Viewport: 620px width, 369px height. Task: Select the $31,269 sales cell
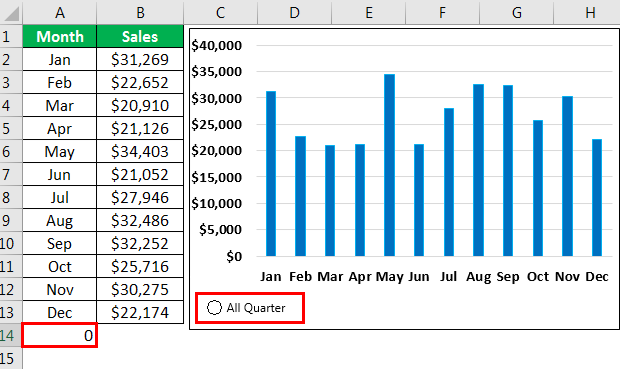pos(140,59)
